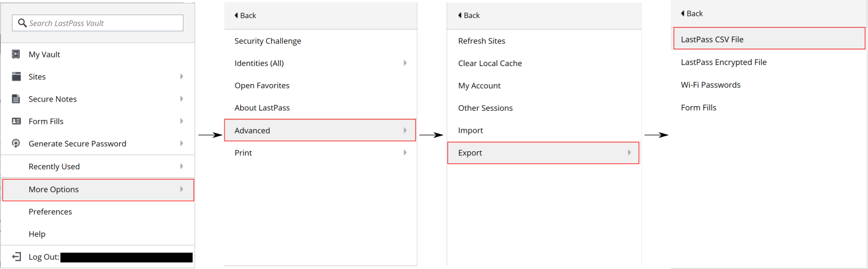Screen dimensions: 868x269
Task: Click the Generate Secure Password icon
Action: (16, 143)
